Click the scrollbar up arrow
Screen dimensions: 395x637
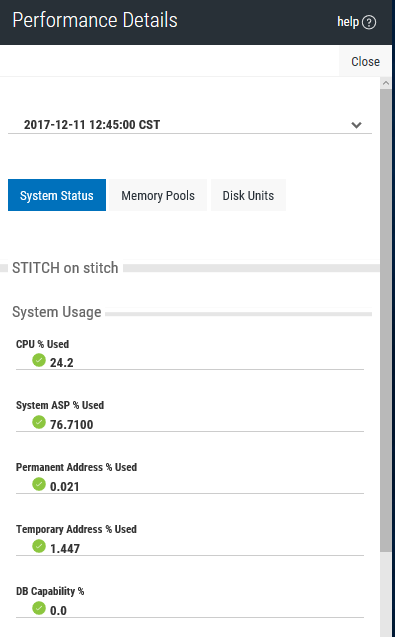(x=386, y=83)
